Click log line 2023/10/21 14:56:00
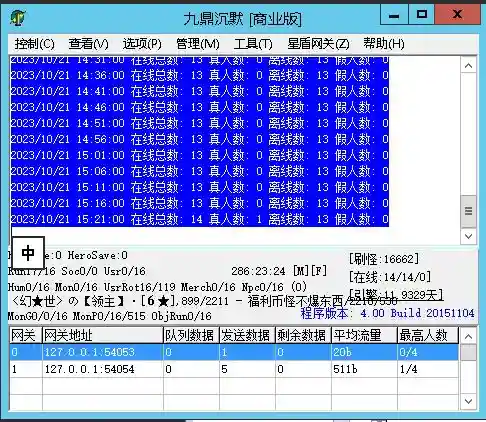 (200, 139)
